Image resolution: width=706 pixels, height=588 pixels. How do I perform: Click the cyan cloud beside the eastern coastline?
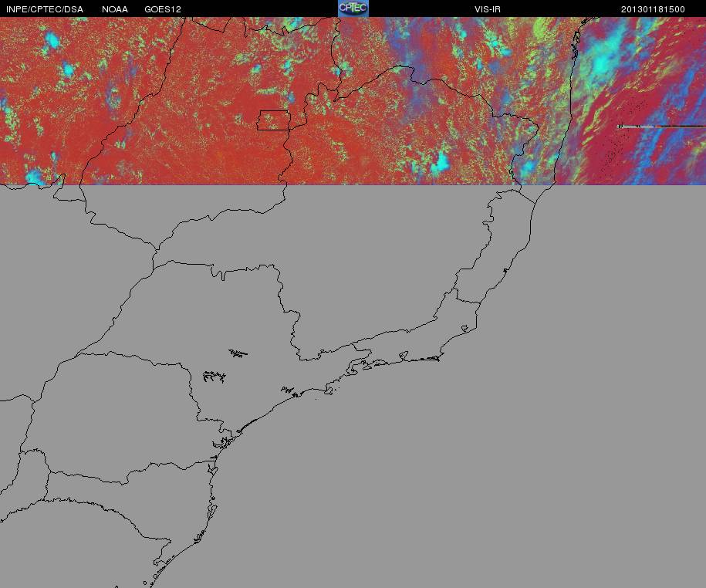pyautogui.click(x=529, y=165)
